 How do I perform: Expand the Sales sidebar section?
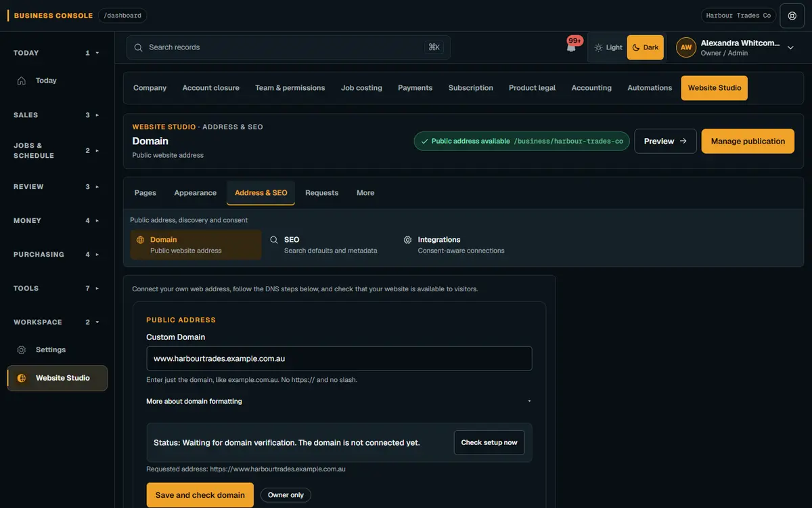57,115
